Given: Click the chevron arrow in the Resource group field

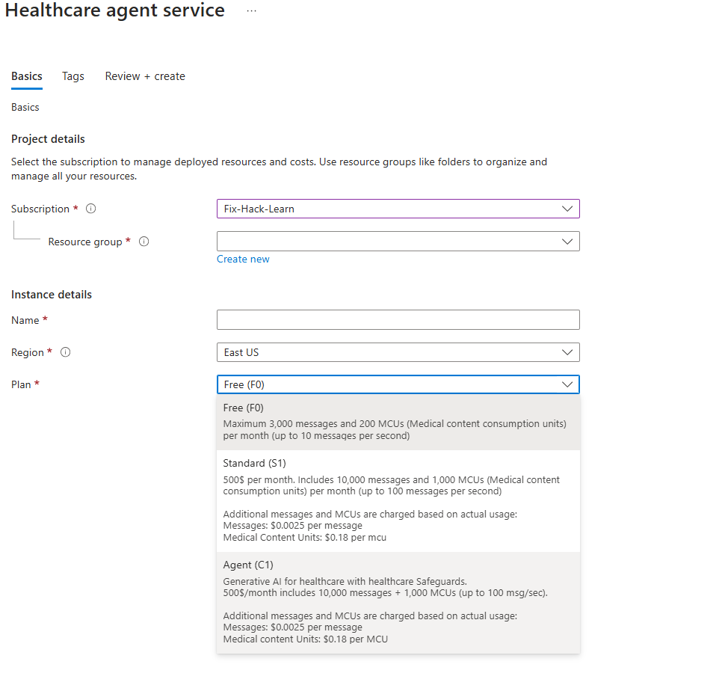Looking at the screenshot, I should point(567,242).
